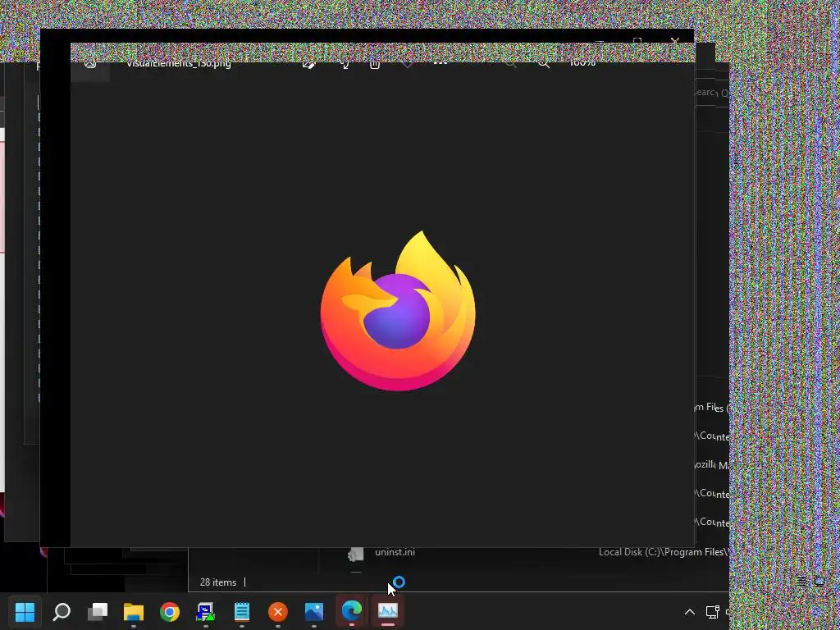Open Notepad from the taskbar
The width and height of the screenshot is (840, 630).
pos(242,611)
